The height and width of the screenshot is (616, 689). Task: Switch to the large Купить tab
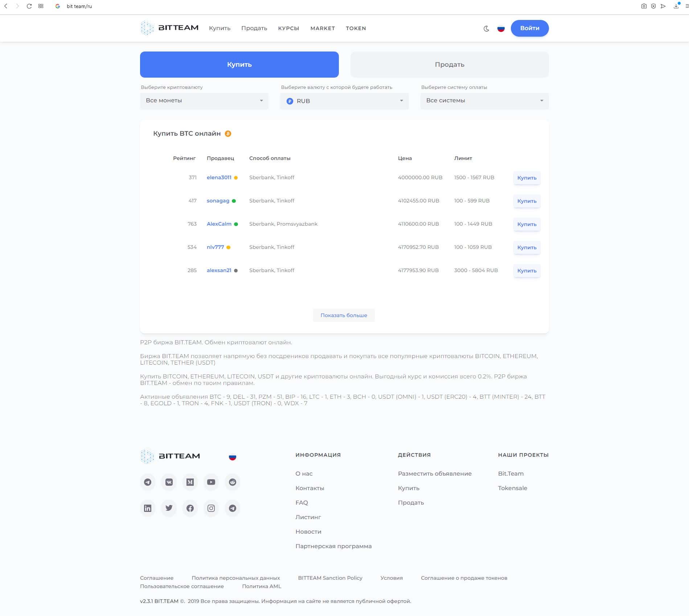point(239,65)
